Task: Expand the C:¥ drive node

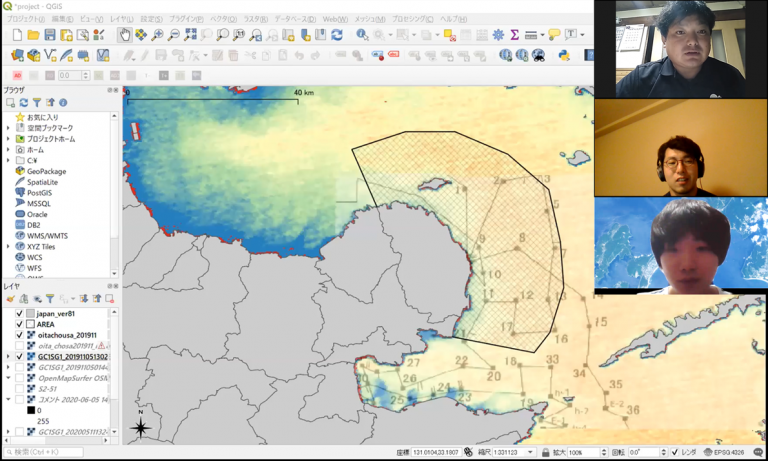Action: pos(8,160)
